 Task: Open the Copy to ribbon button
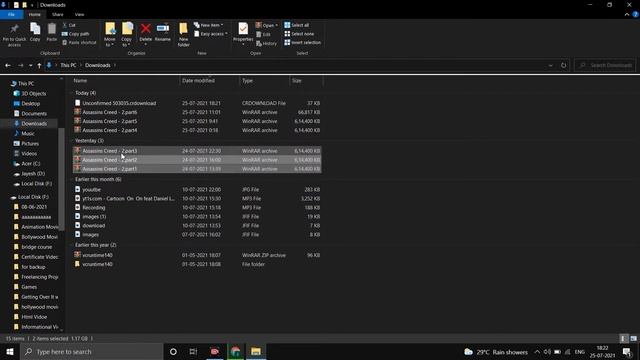pos(127,35)
